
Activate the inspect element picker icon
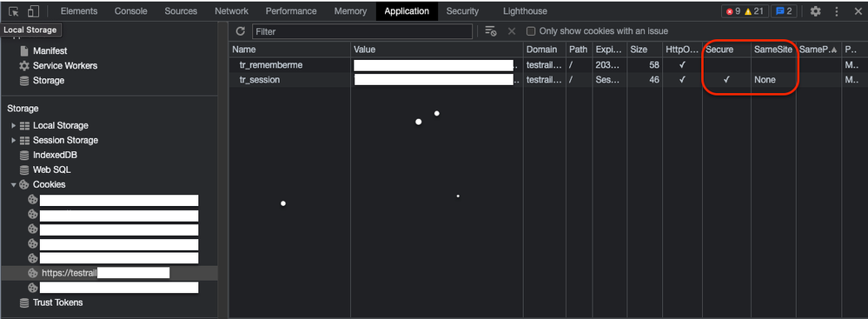[14, 11]
